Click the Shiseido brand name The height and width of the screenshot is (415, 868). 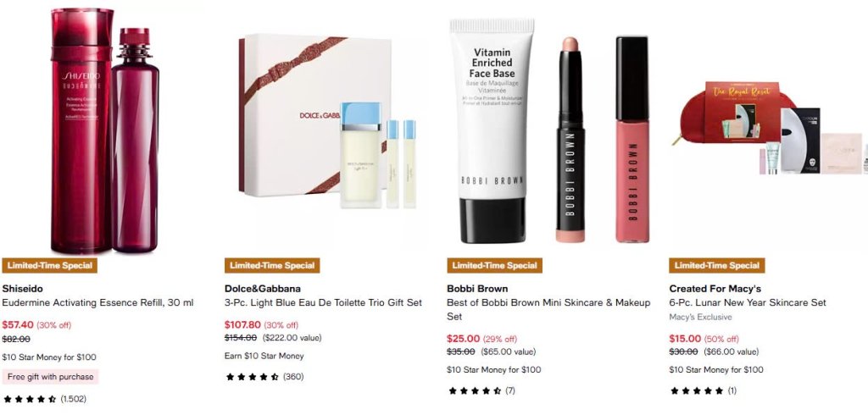[x=22, y=288]
